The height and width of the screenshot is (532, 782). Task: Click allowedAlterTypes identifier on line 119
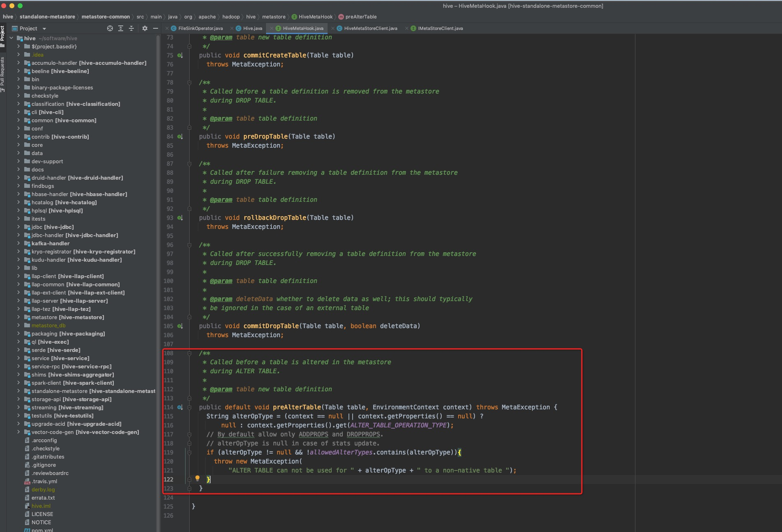click(341, 452)
